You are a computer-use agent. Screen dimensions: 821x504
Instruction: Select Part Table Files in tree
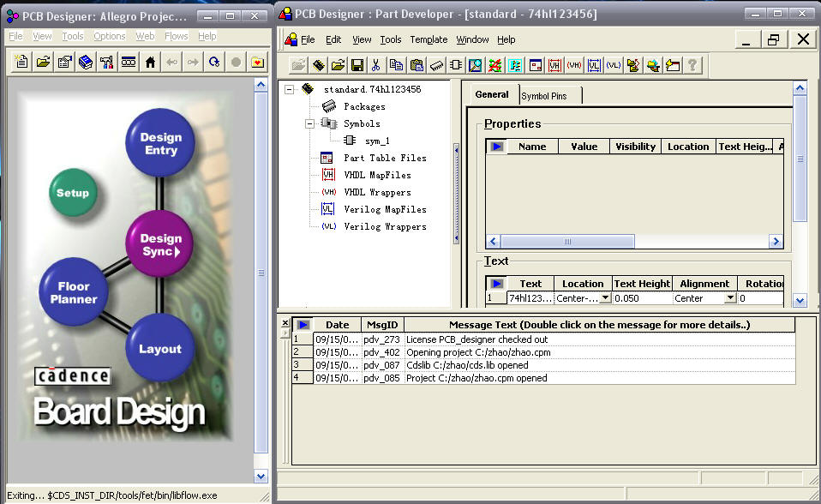[x=384, y=158]
